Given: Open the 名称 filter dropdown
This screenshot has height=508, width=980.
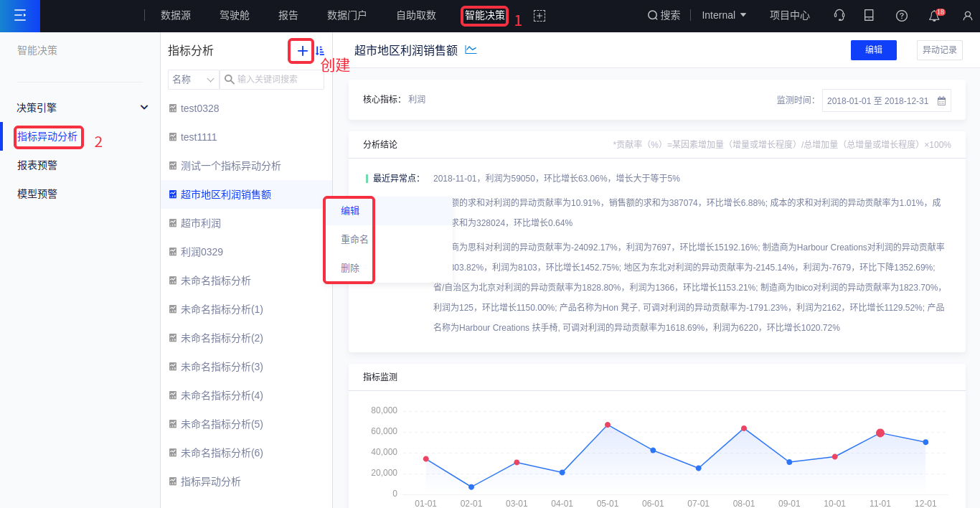Looking at the screenshot, I should (x=193, y=80).
